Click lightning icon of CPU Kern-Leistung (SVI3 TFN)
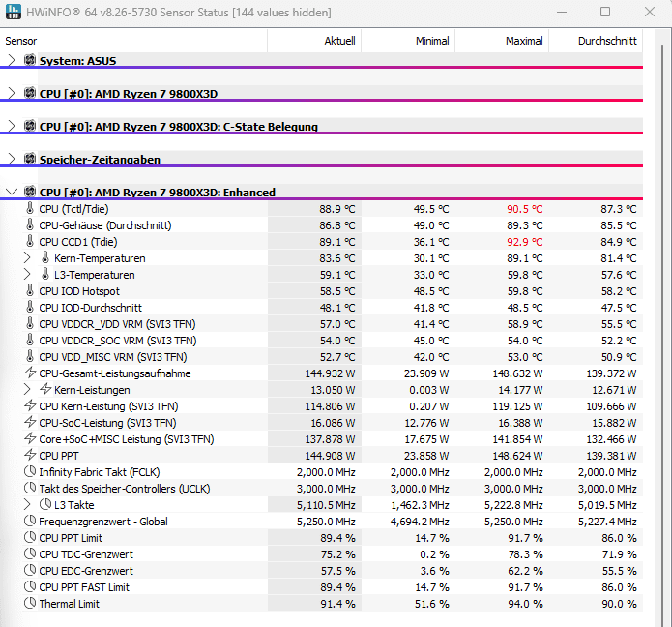 [30, 405]
